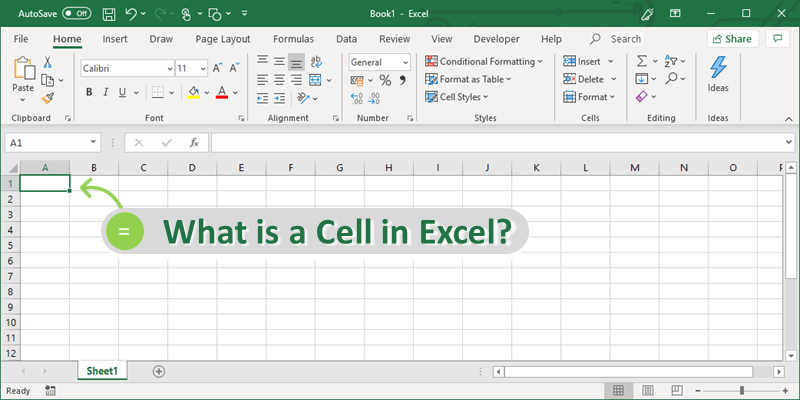Screen dimensions: 800x400
Task: Collapse the ribbon with up arrow
Action: point(789,118)
